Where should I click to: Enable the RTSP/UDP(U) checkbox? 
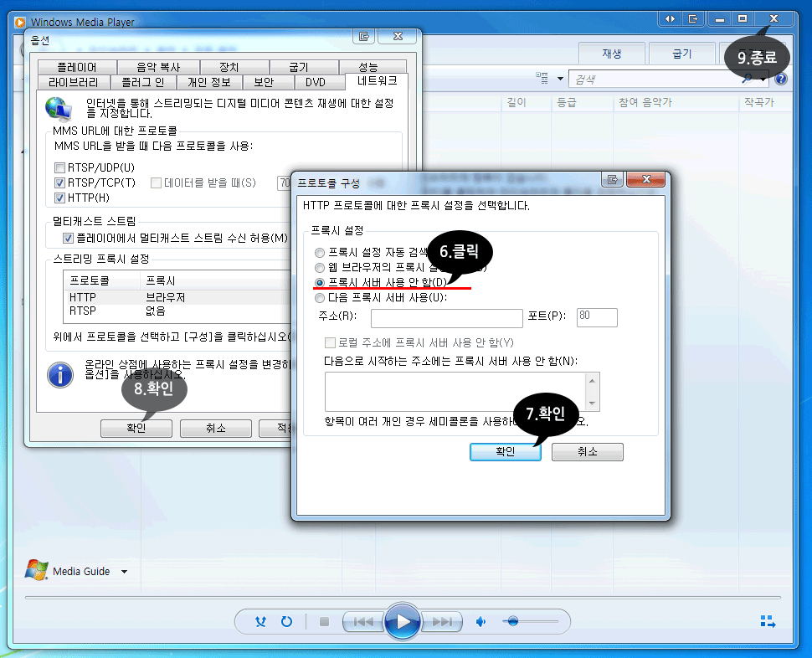(x=59, y=167)
